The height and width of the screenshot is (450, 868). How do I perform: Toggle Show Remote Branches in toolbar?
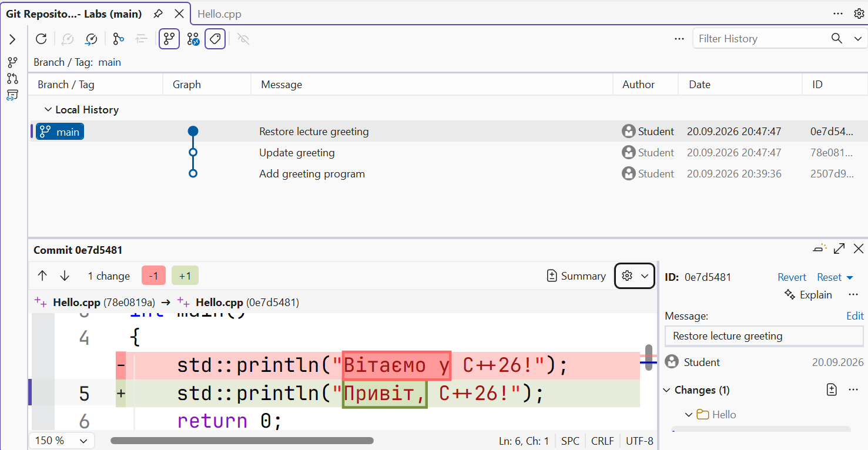point(193,39)
